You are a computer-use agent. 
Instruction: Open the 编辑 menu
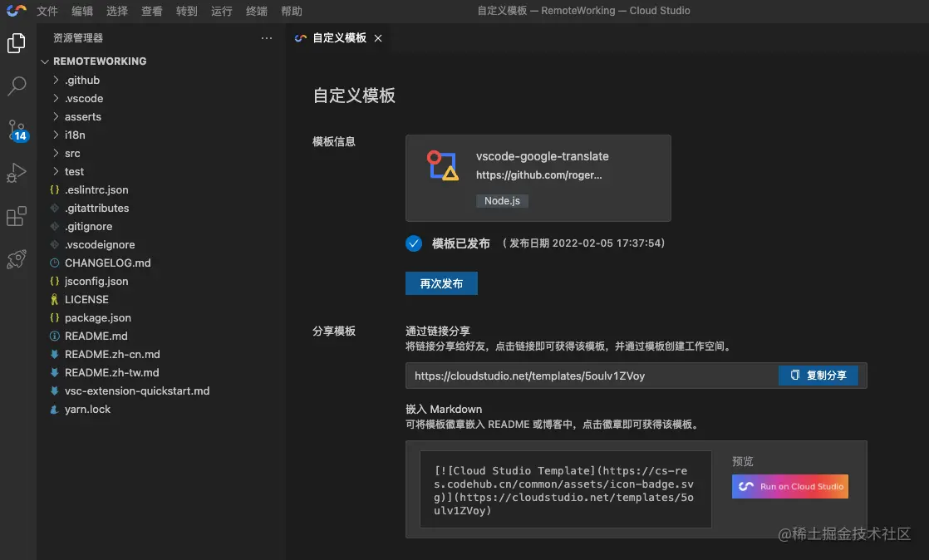82,11
